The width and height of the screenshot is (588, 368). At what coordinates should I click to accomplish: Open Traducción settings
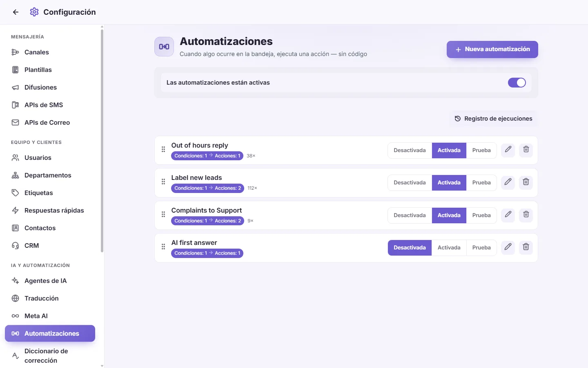click(50, 298)
